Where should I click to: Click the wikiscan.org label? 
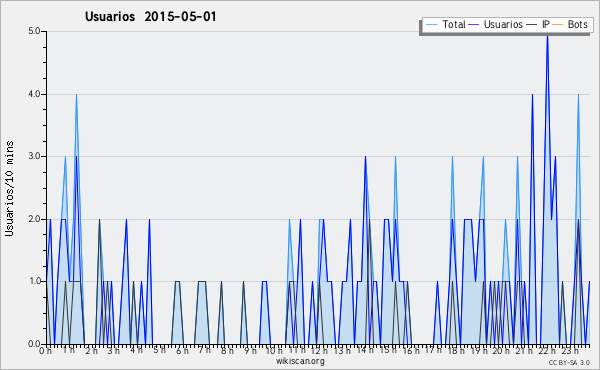pyautogui.click(x=300, y=361)
